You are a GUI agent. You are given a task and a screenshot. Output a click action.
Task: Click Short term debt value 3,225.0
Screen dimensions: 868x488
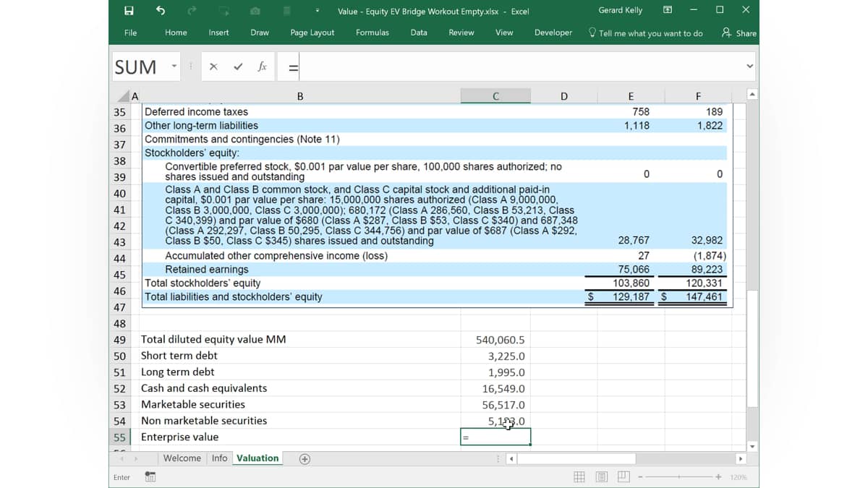click(x=495, y=356)
